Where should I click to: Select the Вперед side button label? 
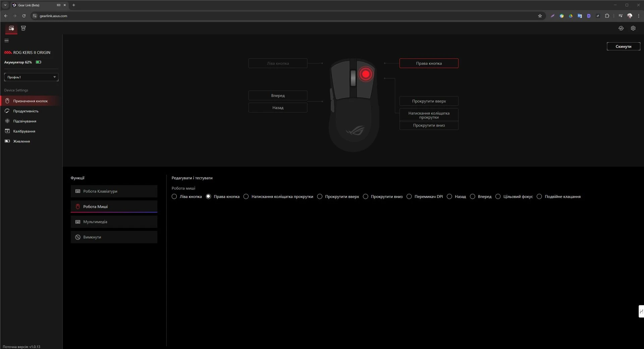click(x=278, y=95)
